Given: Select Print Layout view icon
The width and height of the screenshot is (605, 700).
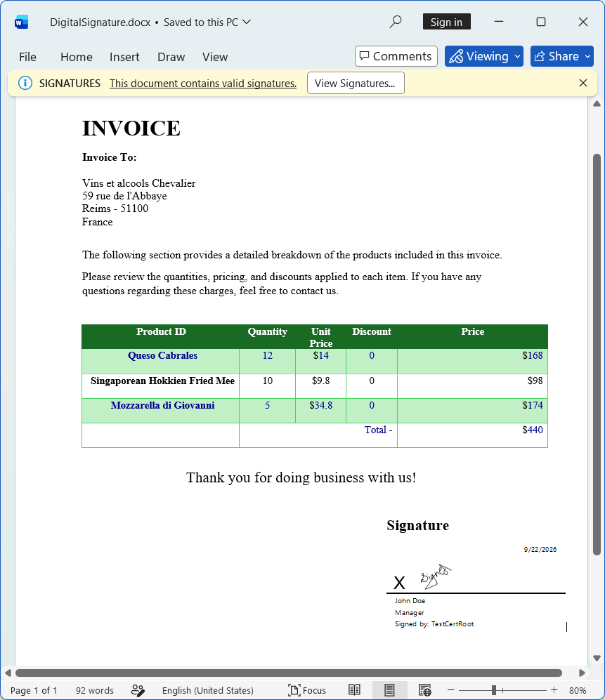Looking at the screenshot, I should (x=389, y=690).
